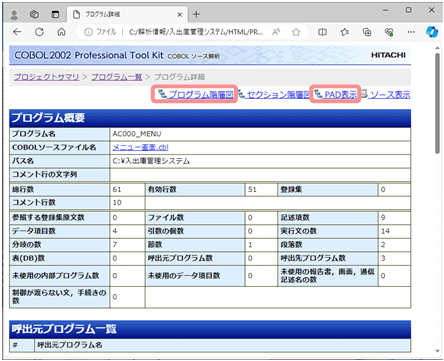Open the Settings and more menu

coord(411,32)
